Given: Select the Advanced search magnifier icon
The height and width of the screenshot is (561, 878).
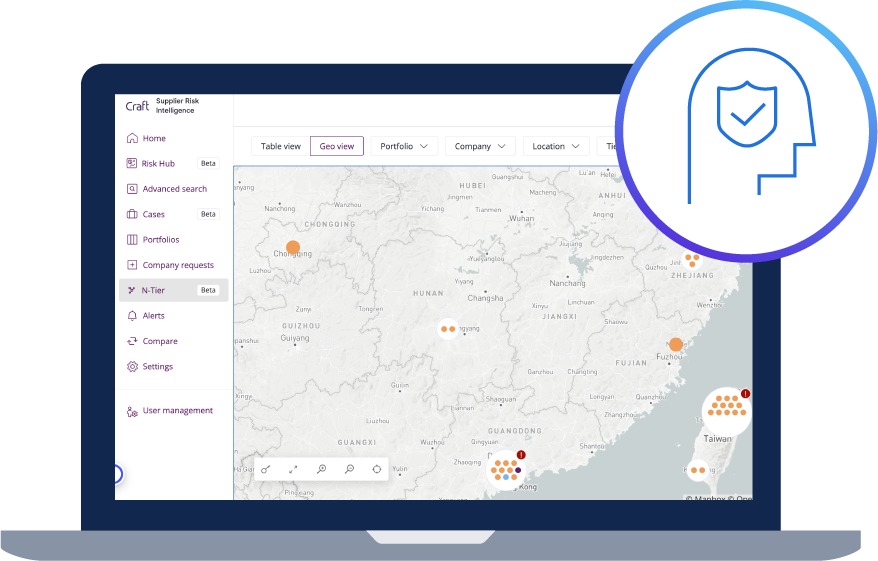Looking at the screenshot, I should click(132, 189).
